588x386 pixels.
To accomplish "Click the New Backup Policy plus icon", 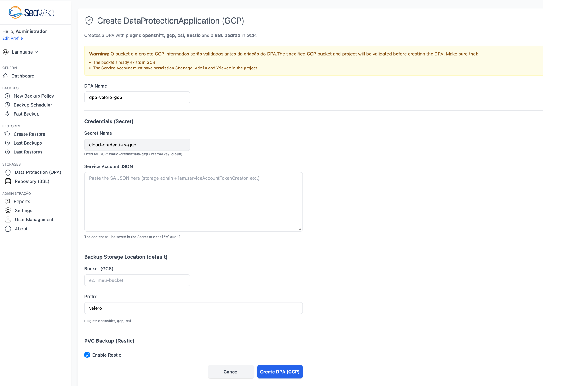I will tap(7, 96).
